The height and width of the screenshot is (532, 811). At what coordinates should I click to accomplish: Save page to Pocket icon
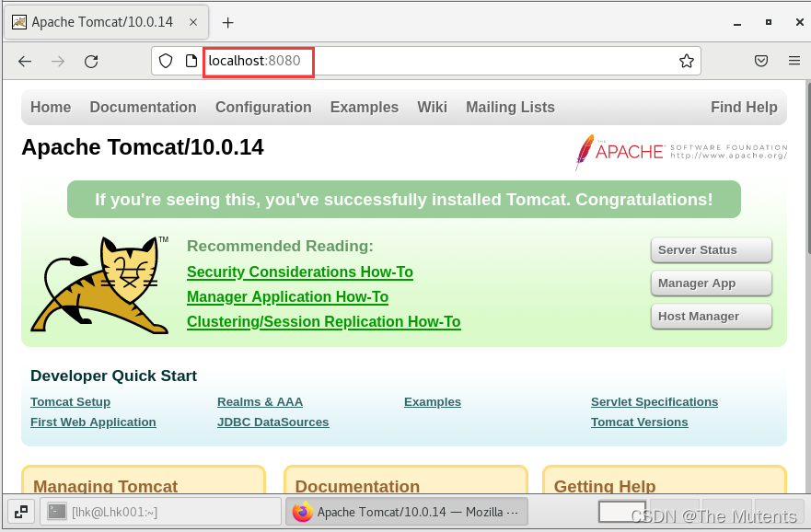coord(760,61)
